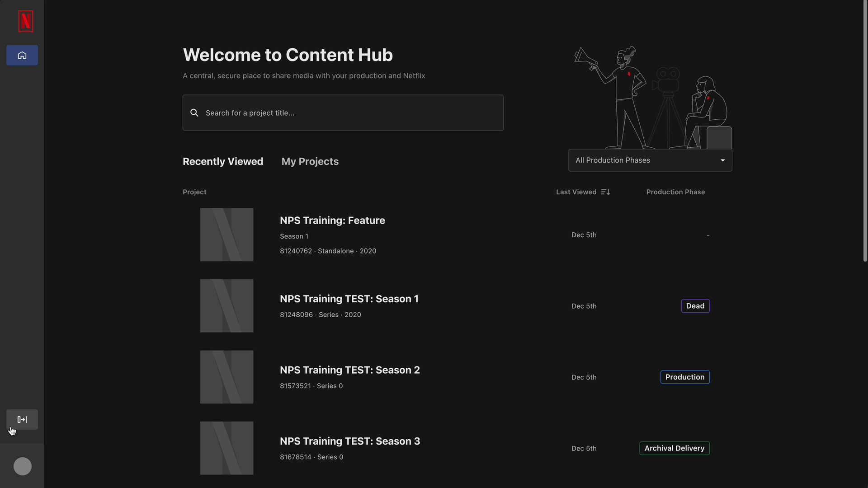Click the Production Phases dropdown arrow
Image resolution: width=868 pixels, height=488 pixels.
[x=723, y=160]
